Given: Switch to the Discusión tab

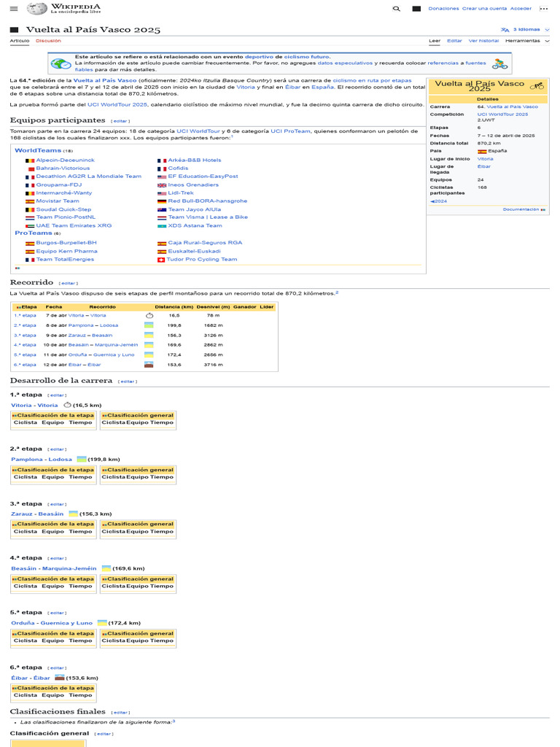Looking at the screenshot, I should click(48, 41).
